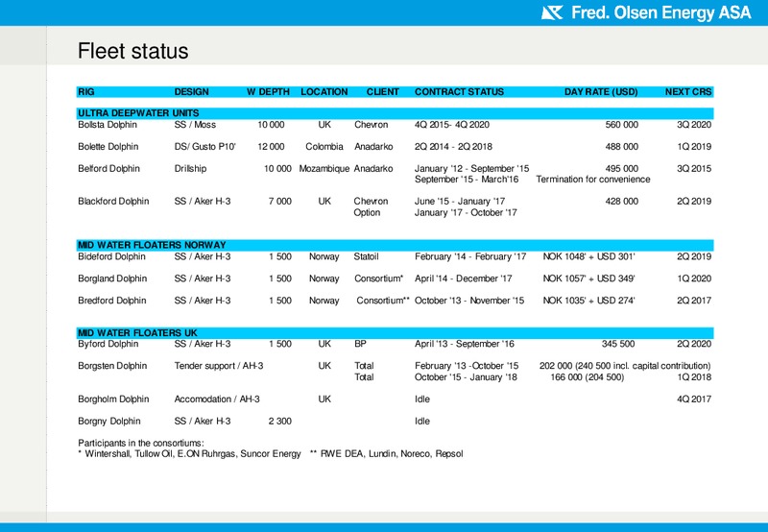Click day rate 'NOK 1048' + USD 301''
768x532 pixels.
point(588,256)
